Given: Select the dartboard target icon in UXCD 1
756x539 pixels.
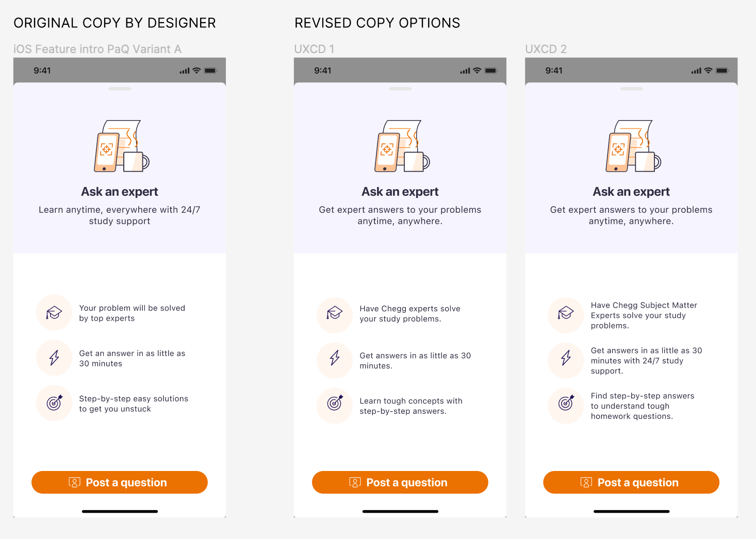Looking at the screenshot, I should point(335,406).
